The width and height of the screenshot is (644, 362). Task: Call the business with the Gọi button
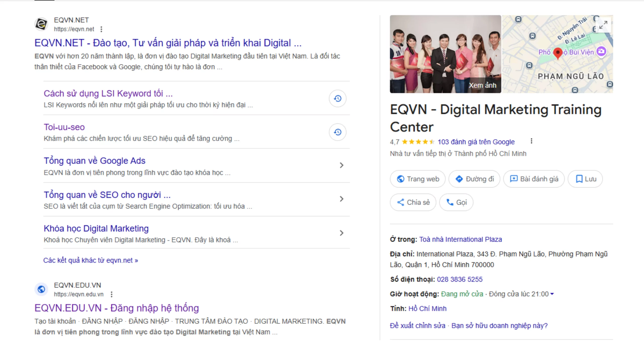click(x=456, y=202)
